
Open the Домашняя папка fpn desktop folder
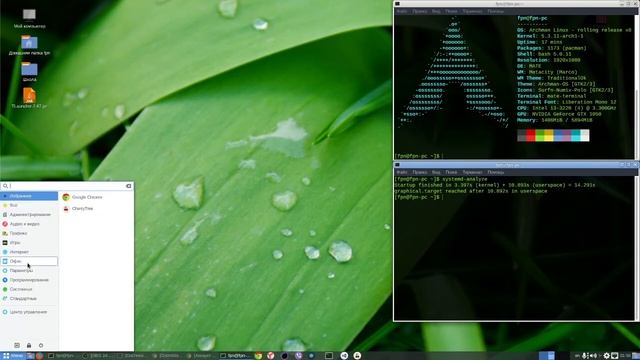pyautogui.click(x=29, y=45)
